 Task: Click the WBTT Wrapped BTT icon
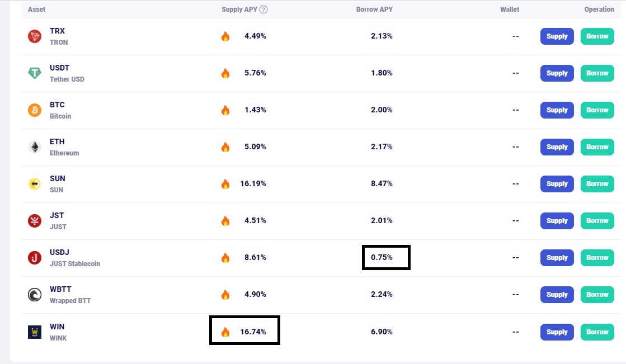pos(35,295)
